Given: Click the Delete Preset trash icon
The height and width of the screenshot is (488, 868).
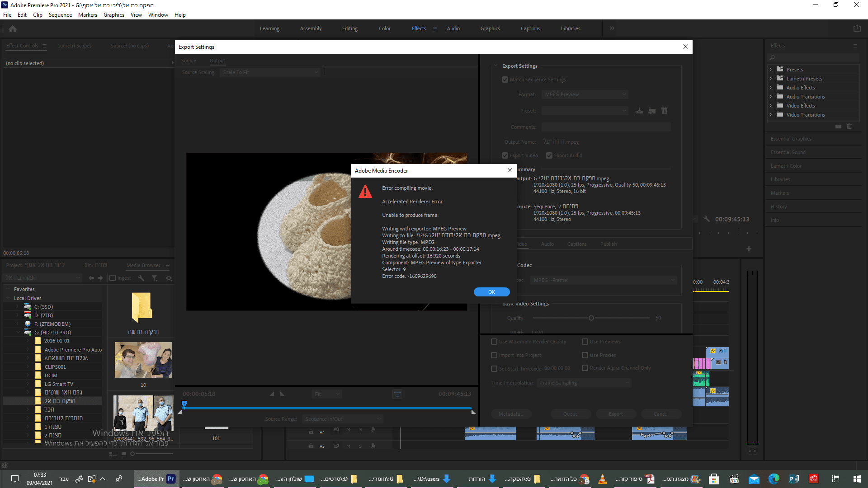Looking at the screenshot, I should point(664,111).
